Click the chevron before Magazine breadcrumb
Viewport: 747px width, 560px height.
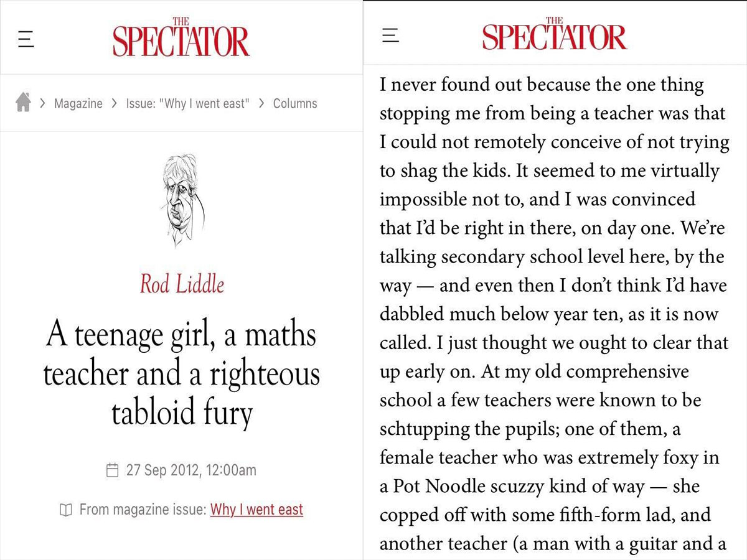(42, 103)
